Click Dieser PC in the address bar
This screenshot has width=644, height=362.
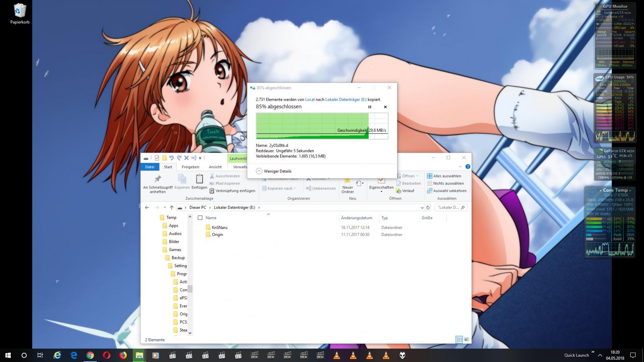198,207
